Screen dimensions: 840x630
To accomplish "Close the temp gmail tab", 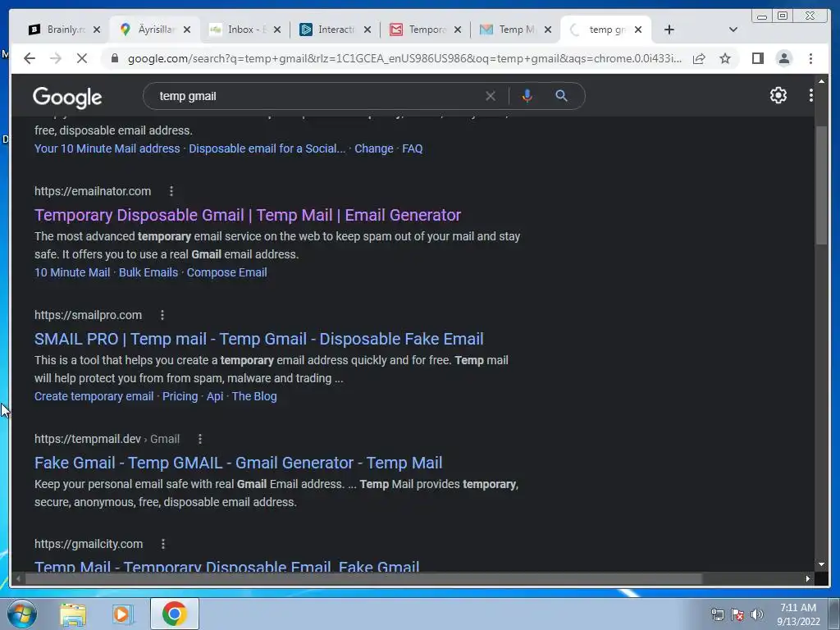I will pyautogui.click(x=638, y=30).
